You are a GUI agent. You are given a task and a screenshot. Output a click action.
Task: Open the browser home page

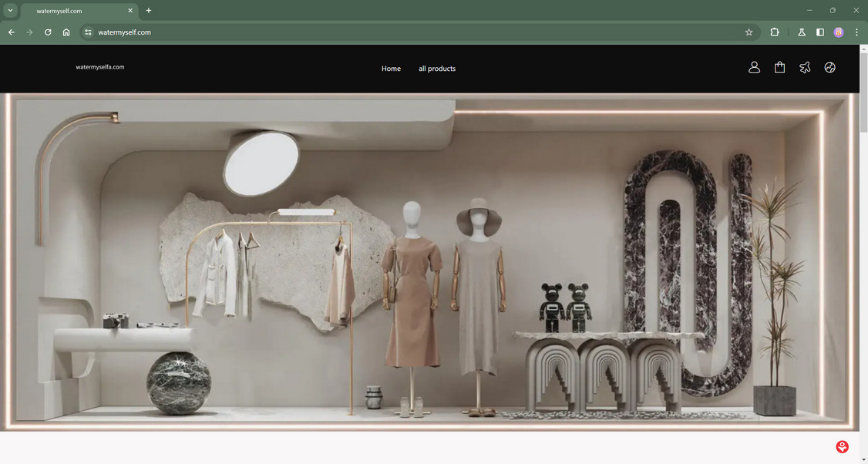pos(66,32)
